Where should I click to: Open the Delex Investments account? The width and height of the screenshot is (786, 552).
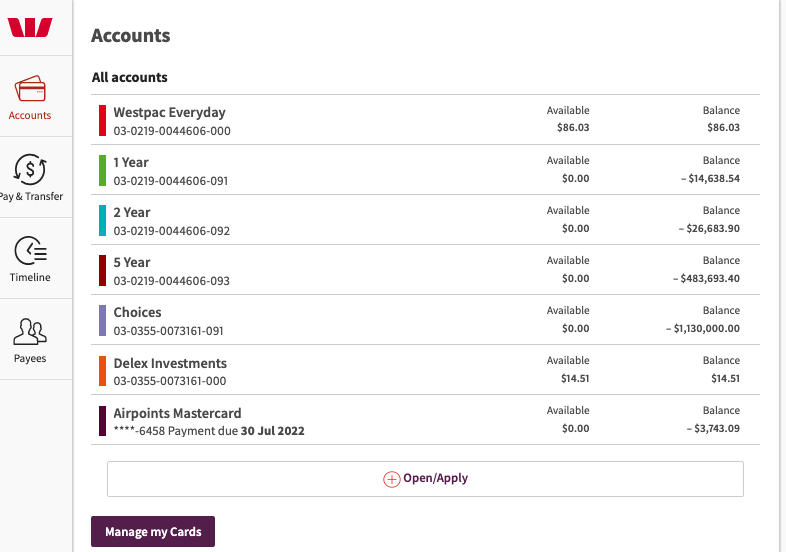[170, 363]
